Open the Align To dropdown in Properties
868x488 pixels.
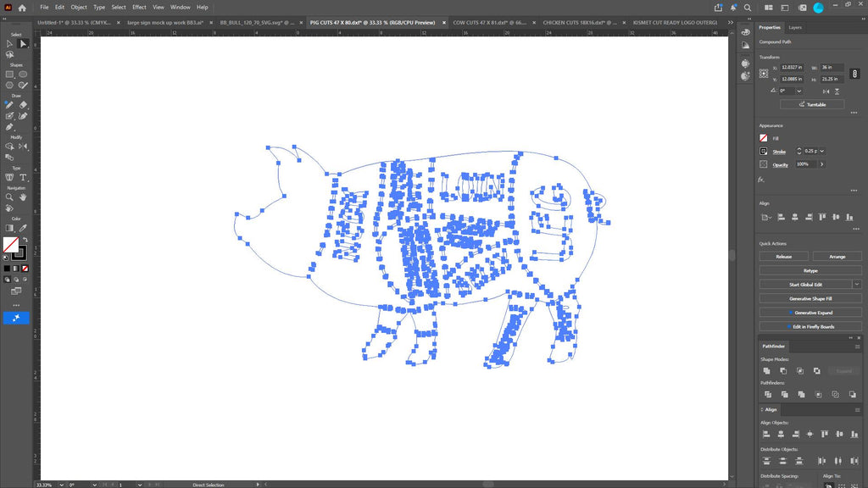pos(766,218)
